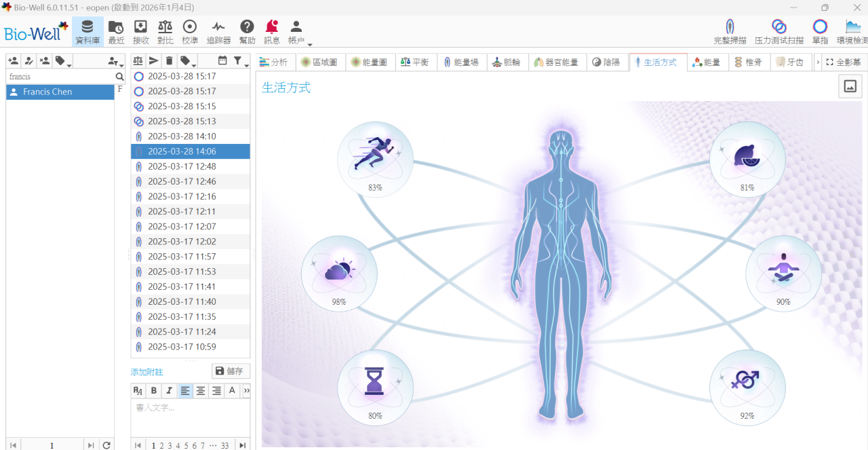This screenshot has height=450, width=868.
Task: Open the 訊息 notifications bell
Action: 272,32
